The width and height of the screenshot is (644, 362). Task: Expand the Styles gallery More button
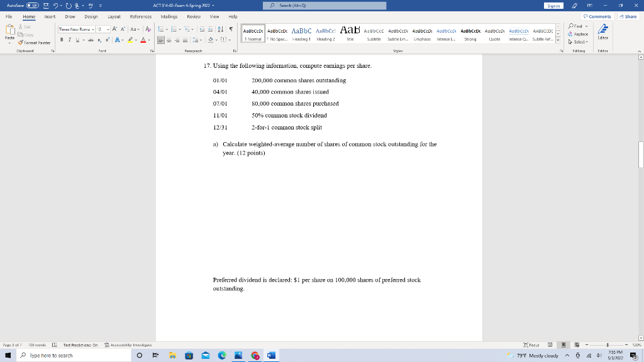click(558, 41)
